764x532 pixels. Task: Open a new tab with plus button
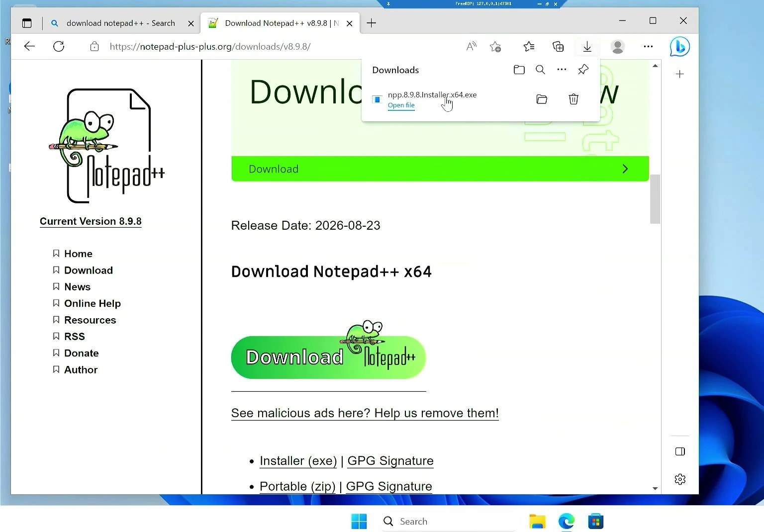371,23
